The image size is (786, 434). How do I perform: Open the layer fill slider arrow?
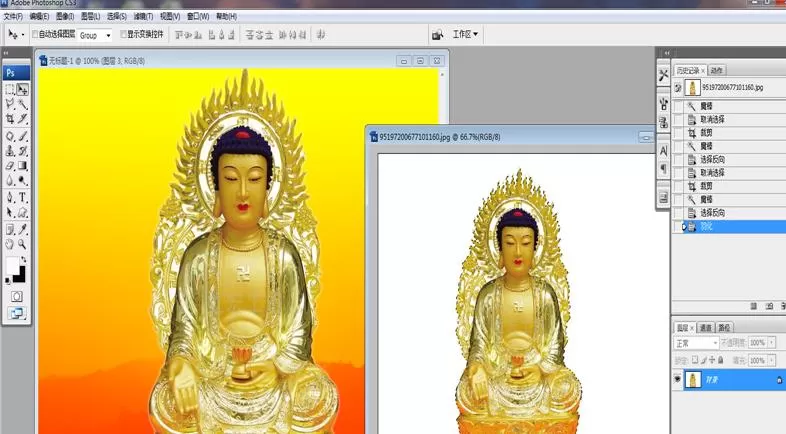771,360
